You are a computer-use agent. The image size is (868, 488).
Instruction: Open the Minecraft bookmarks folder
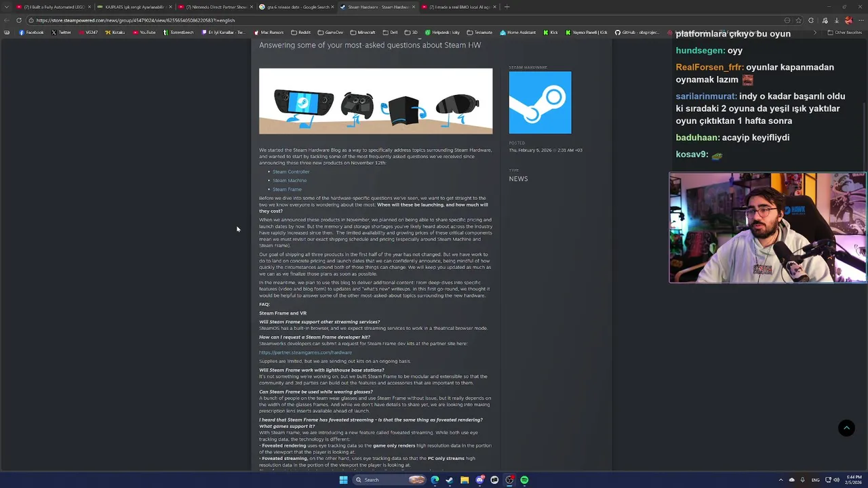[x=363, y=33]
